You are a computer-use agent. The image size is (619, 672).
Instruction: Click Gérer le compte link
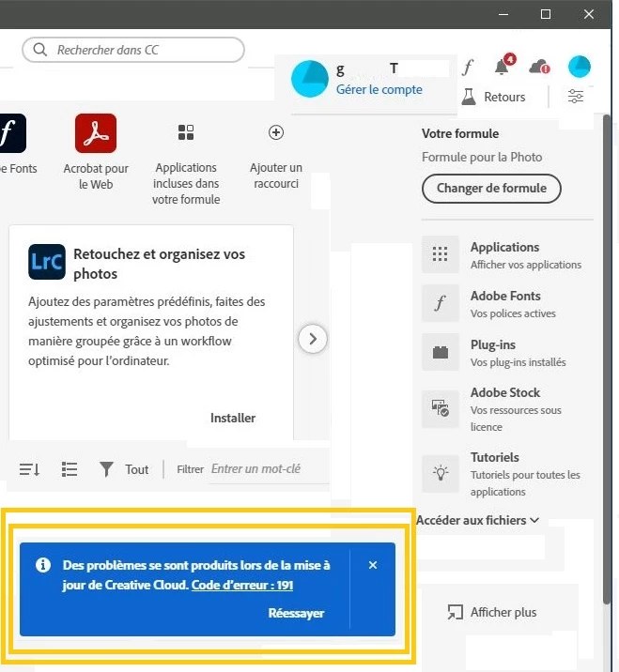click(379, 89)
